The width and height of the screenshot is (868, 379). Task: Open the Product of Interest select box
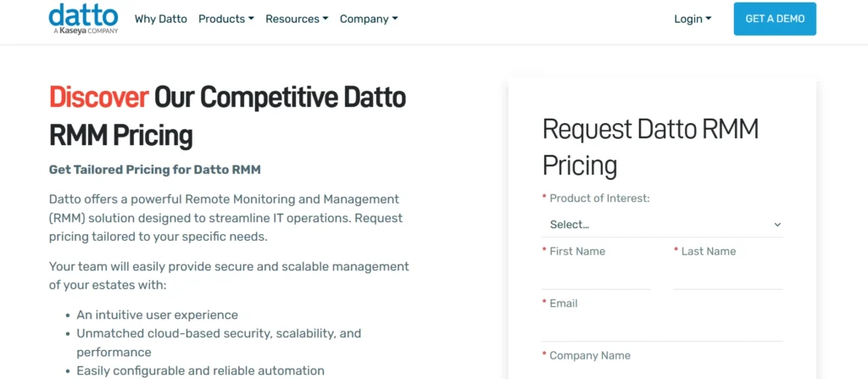click(662, 225)
